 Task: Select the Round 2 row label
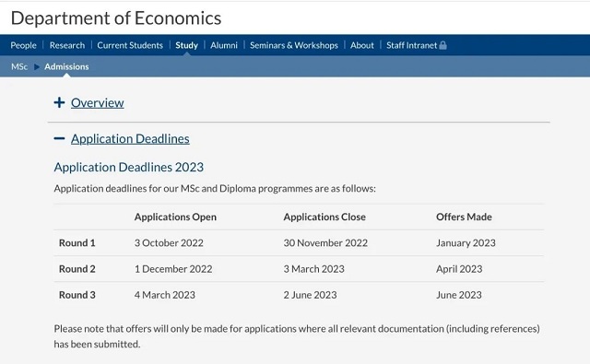pyautogui.click(x=77, y=269)
